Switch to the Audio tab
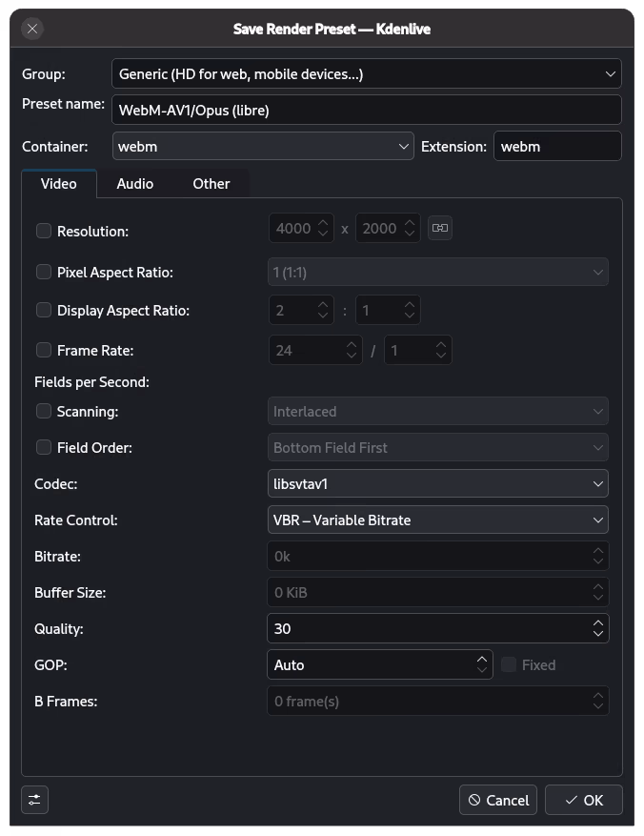Image resolution: width=644 pixels, height=836 pixels. tap(135, 184)
